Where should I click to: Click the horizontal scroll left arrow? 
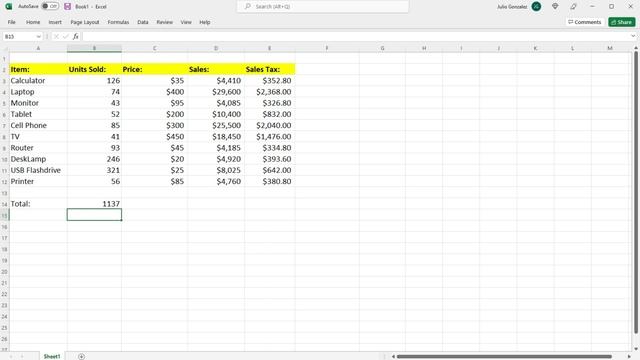coord(393,356)
